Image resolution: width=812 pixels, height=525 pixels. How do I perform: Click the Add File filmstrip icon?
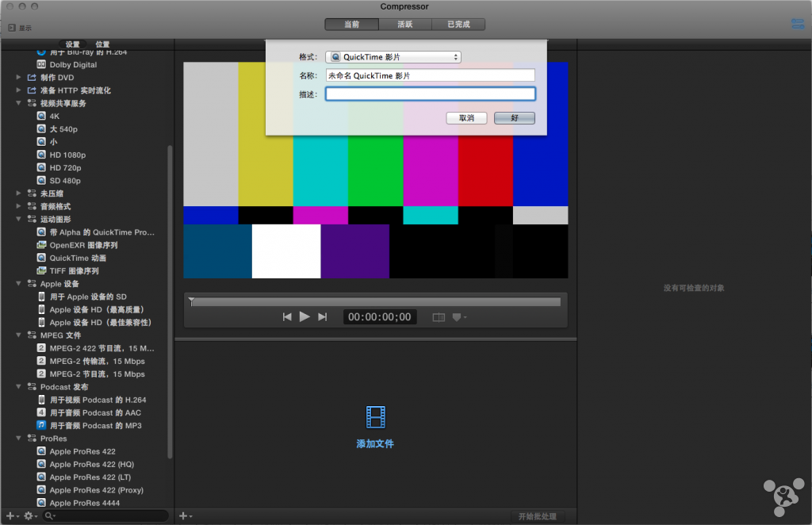(375, 416)
